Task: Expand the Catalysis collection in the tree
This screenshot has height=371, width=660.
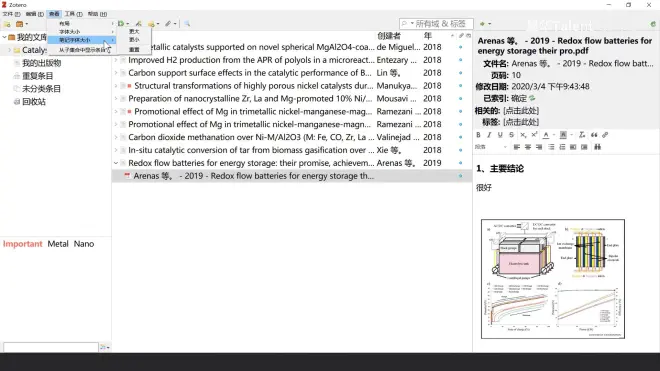Action: point(9,50)
